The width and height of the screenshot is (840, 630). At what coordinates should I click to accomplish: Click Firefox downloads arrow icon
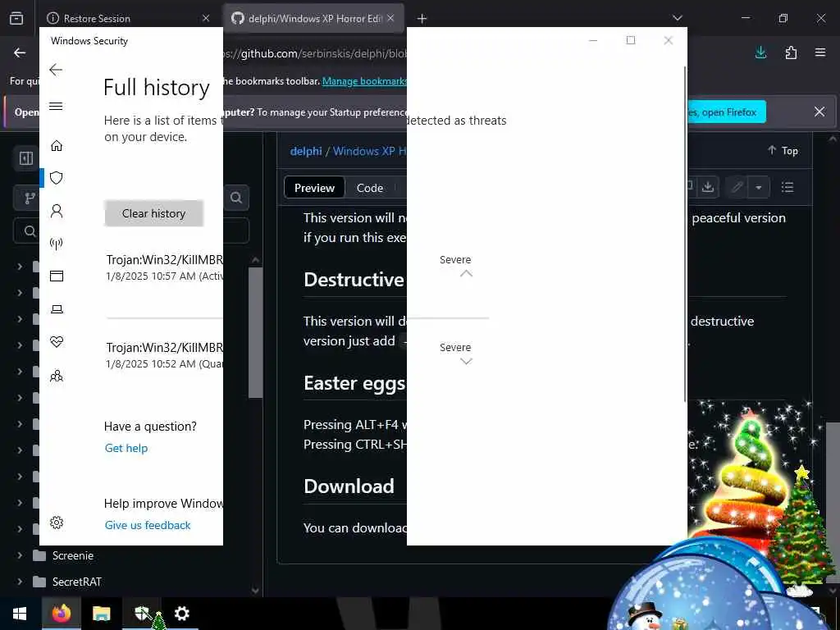760,52
